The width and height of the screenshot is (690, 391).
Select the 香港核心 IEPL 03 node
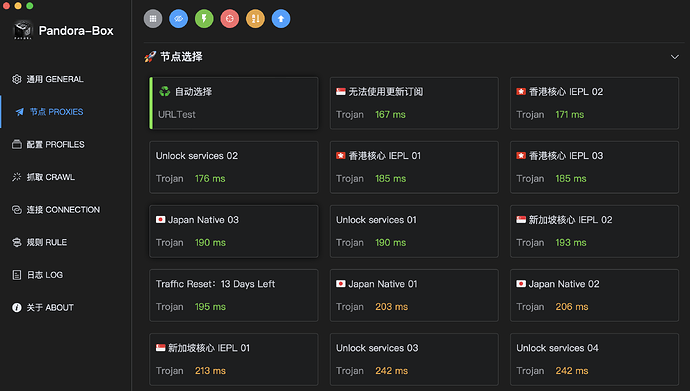[x=595, y=167]
